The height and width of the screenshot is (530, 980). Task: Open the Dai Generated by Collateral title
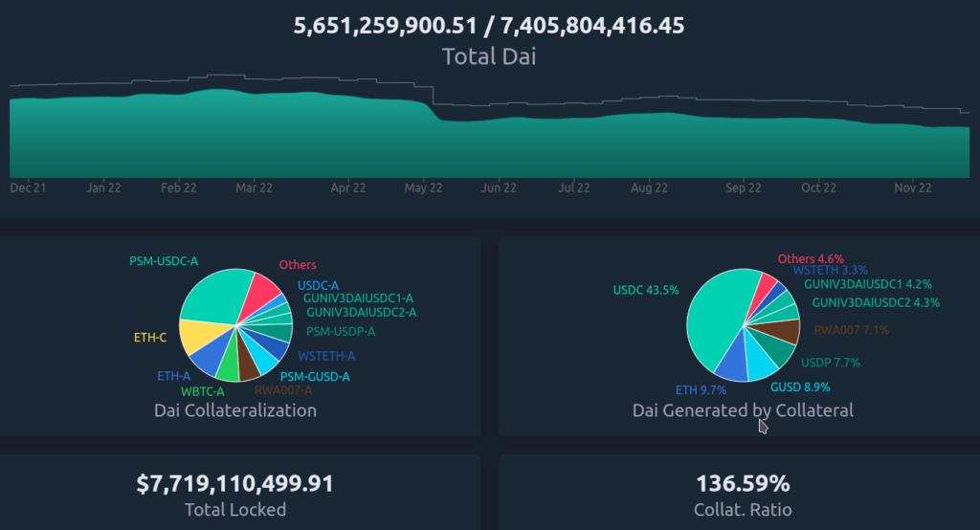tap(743, 410)
